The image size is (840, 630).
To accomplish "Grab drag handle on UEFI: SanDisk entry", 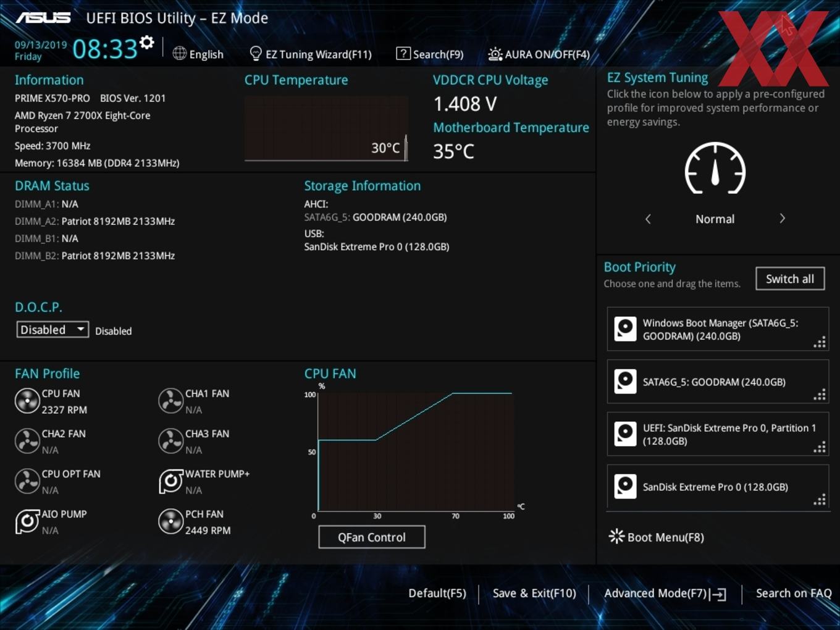I will click(820, 448).
